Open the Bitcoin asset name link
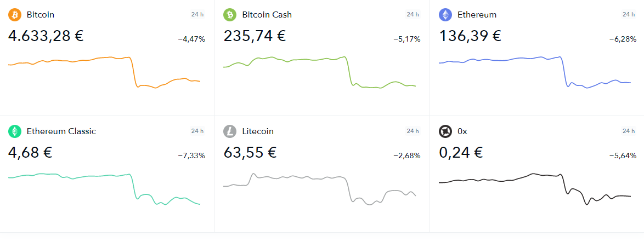This screenshot has width=644, height=242. pyautogui.click(x=40, y=15)
